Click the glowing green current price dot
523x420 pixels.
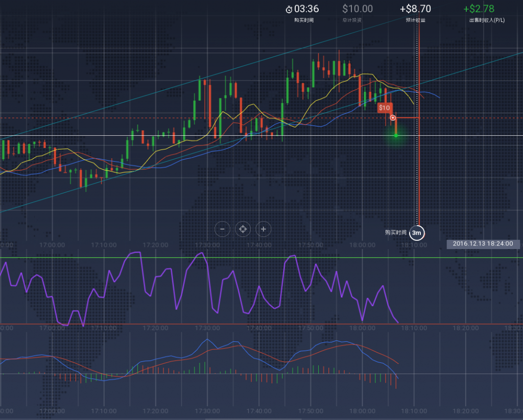[396, 136]
